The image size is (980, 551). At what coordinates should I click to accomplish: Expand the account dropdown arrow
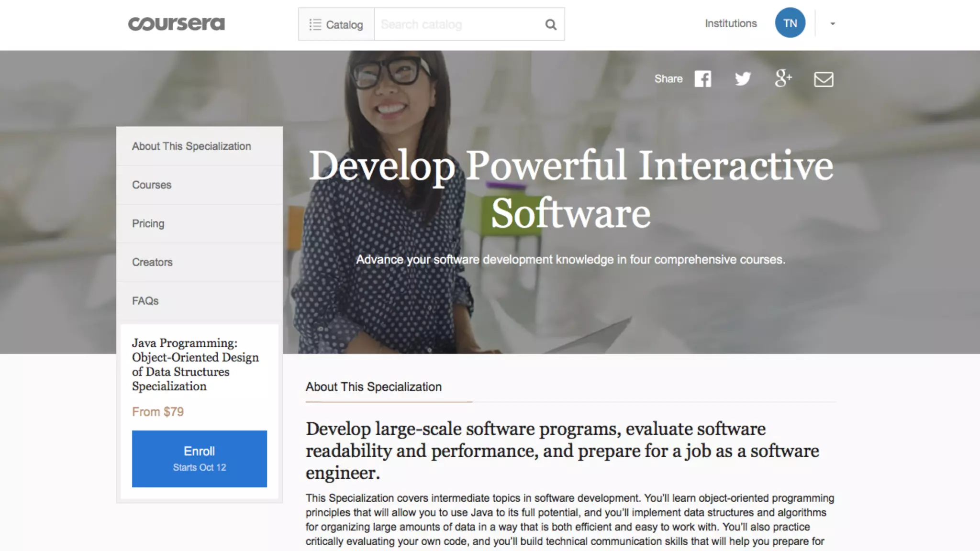pos(833,23)
